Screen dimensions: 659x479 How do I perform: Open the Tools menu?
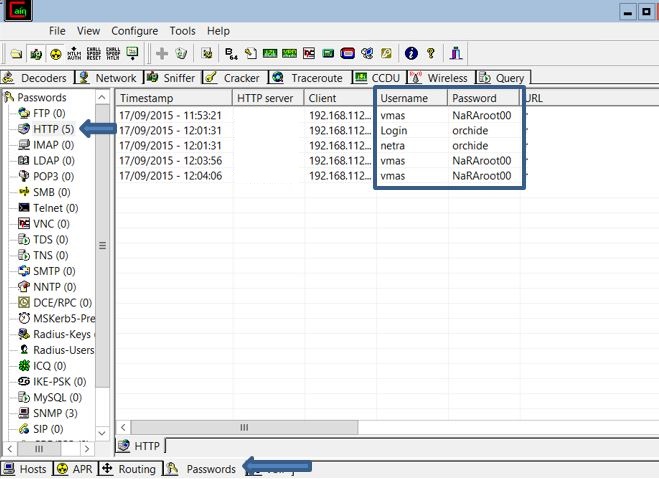coord(182,31)
